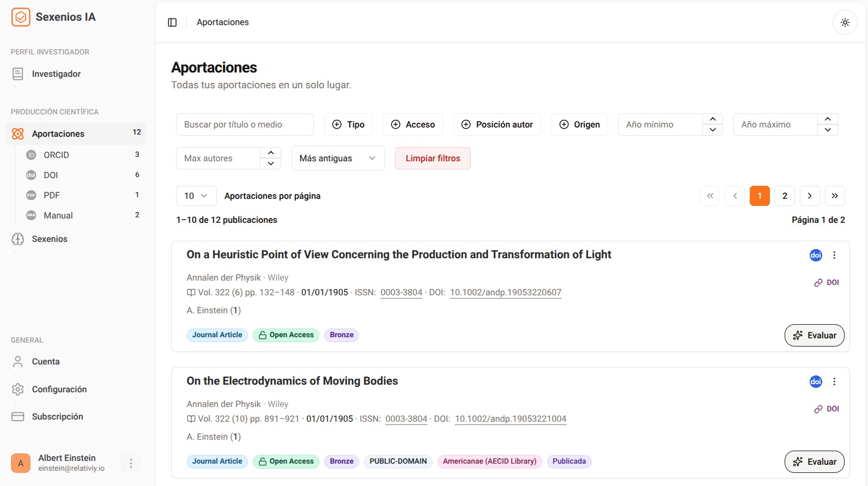868x486 pixels.
Task: Go to the next page arrow
Action: pyautogui.click(x=809, y=196)
